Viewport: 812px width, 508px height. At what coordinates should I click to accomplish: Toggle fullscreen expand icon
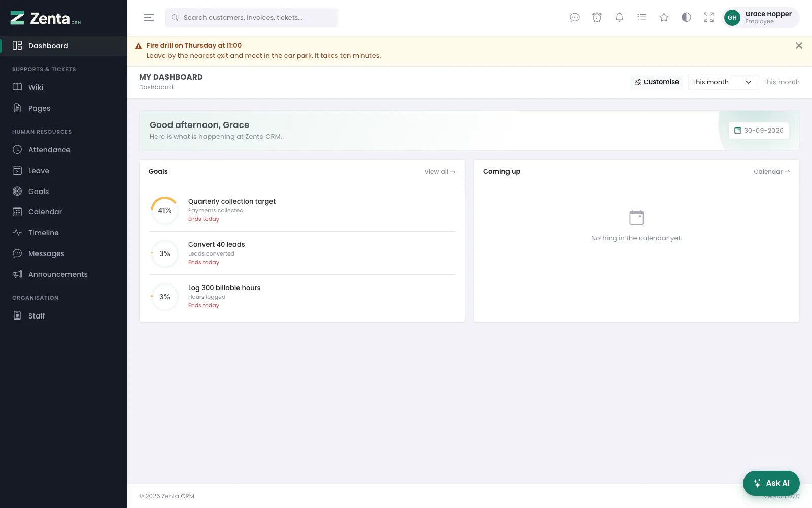click(x=708, y=18)
